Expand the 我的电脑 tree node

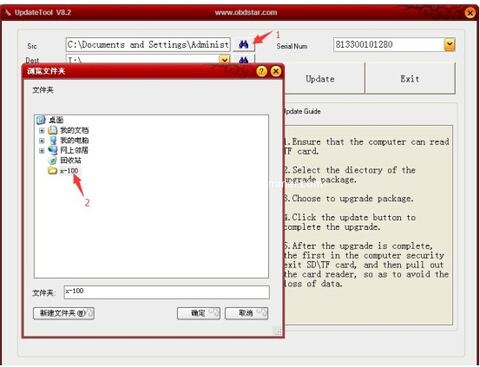(x=42, y=140)
